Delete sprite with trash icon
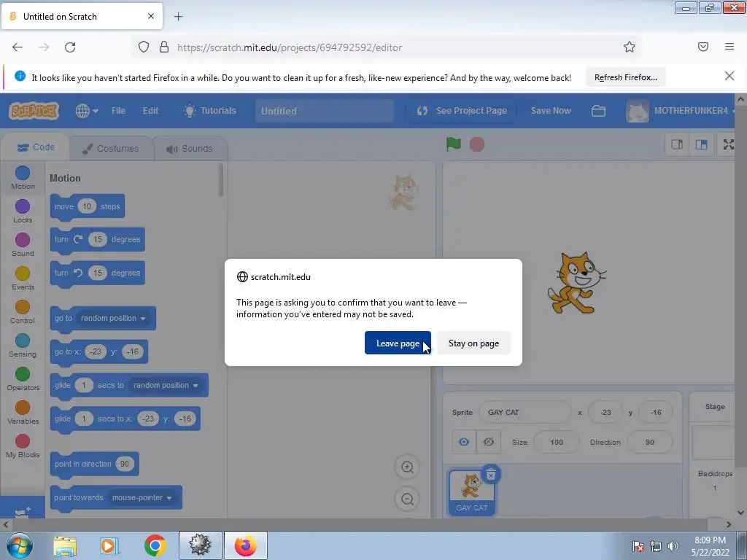Screen dimensions: 747x560 (x=491, y=474)
